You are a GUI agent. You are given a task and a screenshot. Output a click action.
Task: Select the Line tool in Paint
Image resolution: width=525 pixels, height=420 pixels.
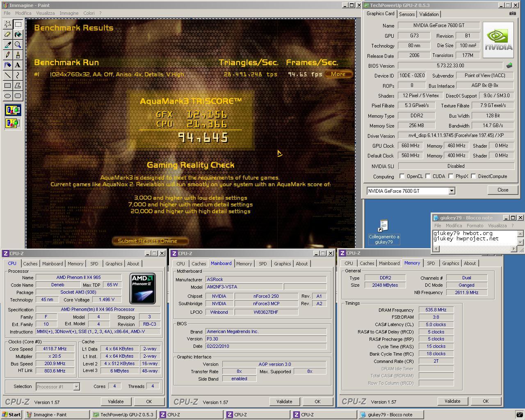coord(7,75)
